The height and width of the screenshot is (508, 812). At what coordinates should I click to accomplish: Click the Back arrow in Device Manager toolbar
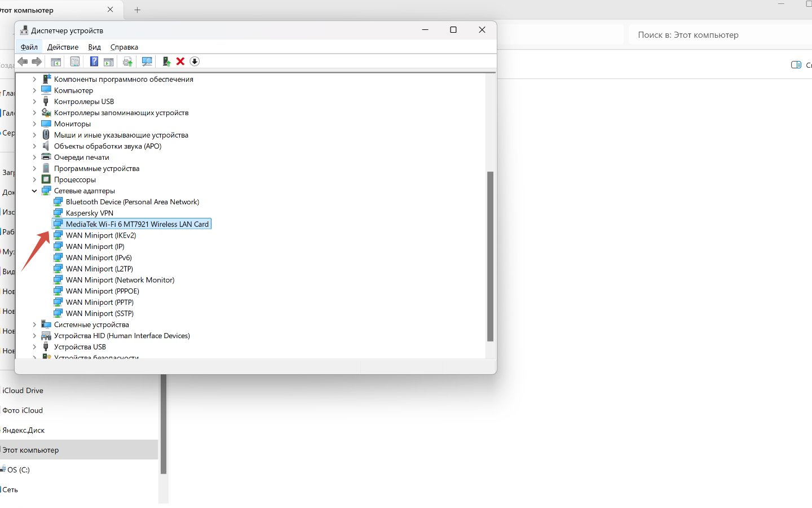point(23,62)
